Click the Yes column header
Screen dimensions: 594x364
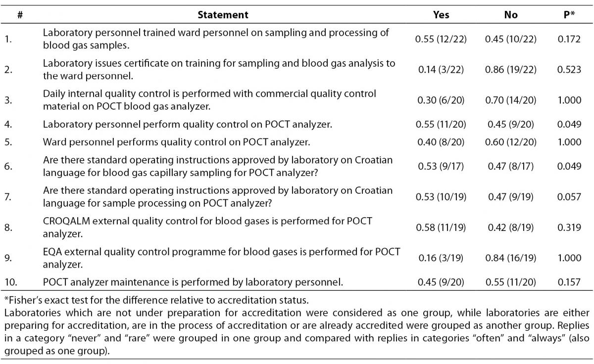441,15
